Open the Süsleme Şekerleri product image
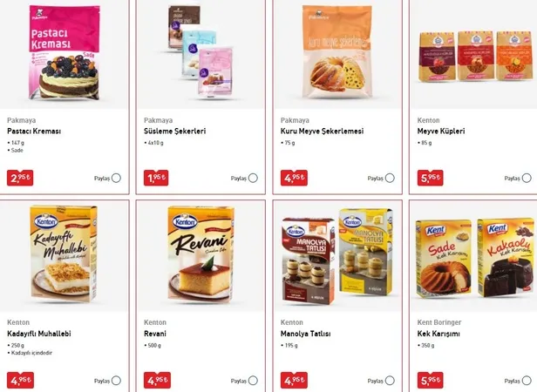This screenshot has height=392, width=537. [201, 51]
